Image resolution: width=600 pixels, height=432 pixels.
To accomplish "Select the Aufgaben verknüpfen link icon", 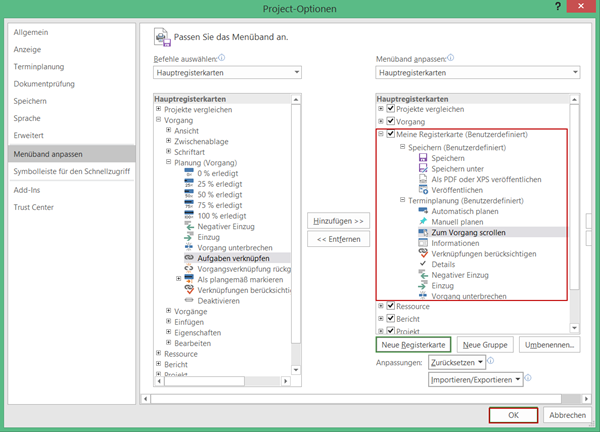I will click(190, 257).
